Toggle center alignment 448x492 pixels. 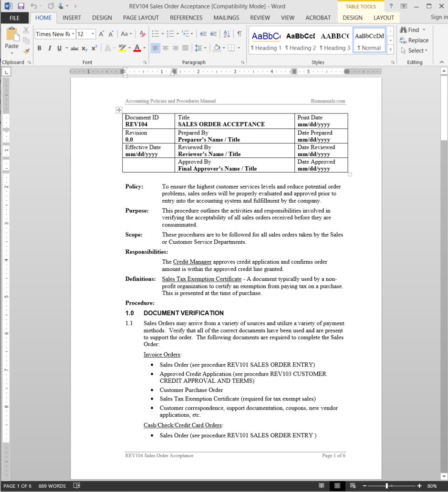pos(165,48)
